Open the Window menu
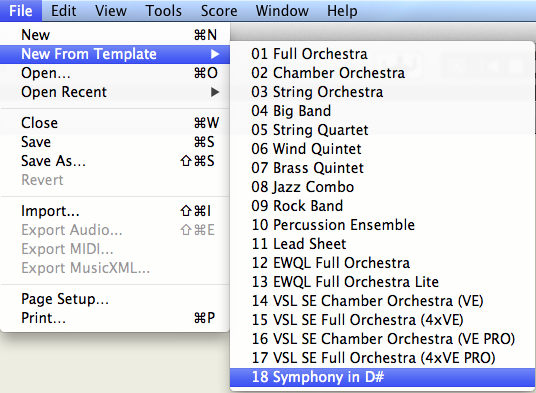 click(282, 11)
